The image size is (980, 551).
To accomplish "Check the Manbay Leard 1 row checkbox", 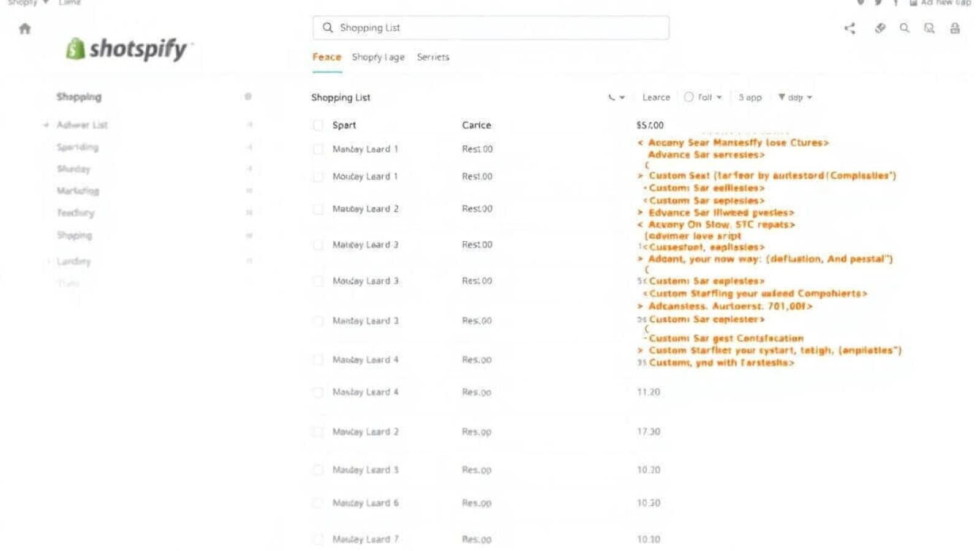I will pyautogui.click(x=318, y=149).
